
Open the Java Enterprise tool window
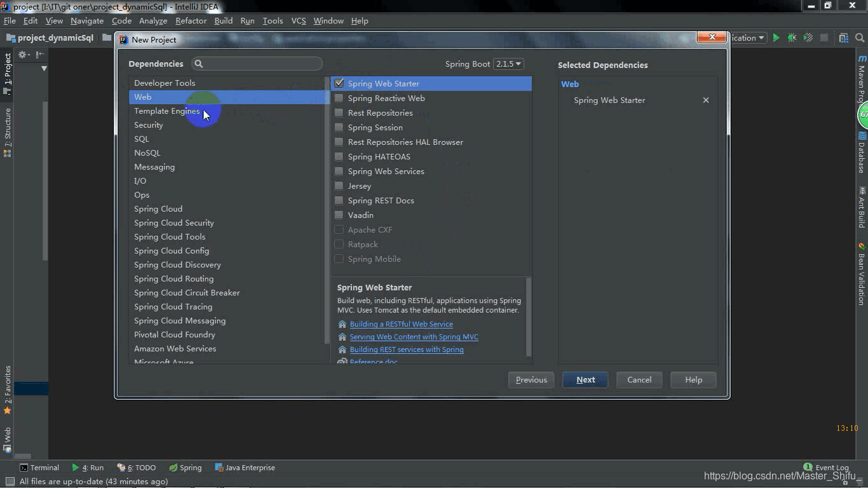245,468
